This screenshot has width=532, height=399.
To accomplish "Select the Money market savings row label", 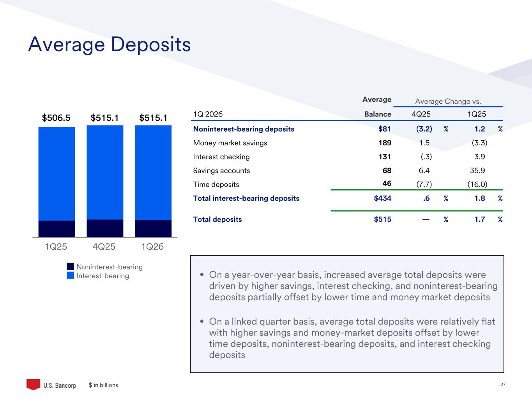I will click(x=230, y=143).
